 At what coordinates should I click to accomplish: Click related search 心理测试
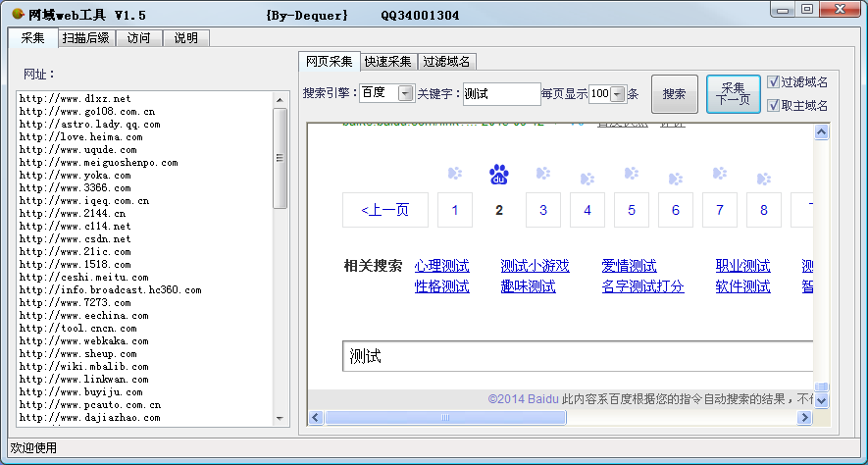click(441, 266)
